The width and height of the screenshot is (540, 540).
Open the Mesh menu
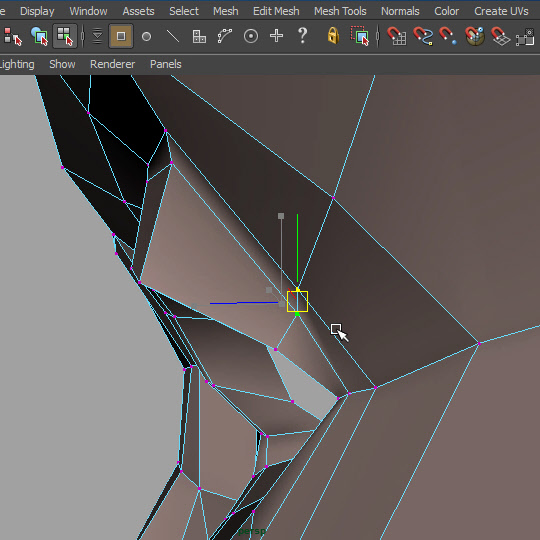click(x=226, y=11)
